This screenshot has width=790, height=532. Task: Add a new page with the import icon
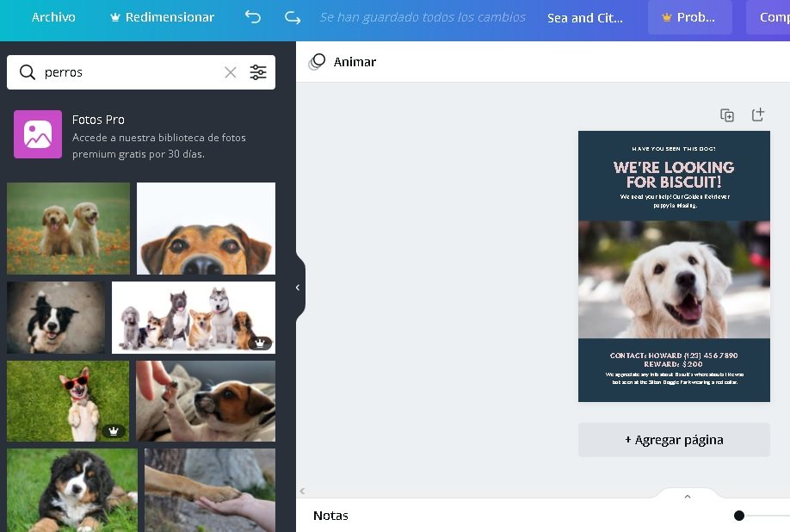(x=758, y=114)
